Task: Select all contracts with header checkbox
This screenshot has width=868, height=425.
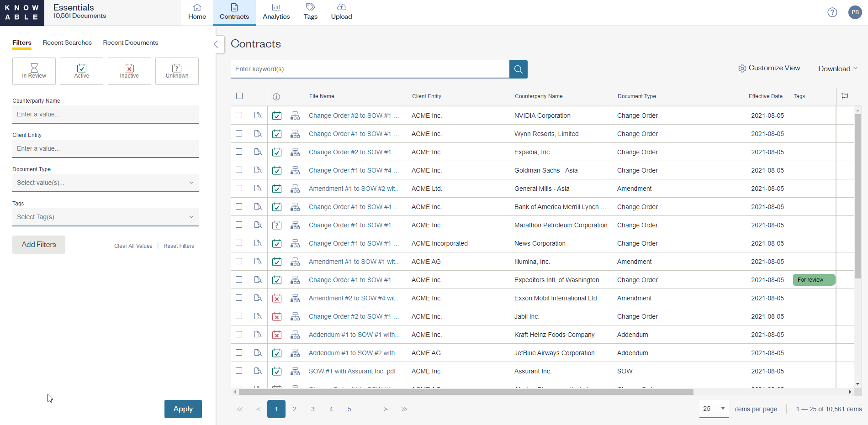Action: [239, 96]
